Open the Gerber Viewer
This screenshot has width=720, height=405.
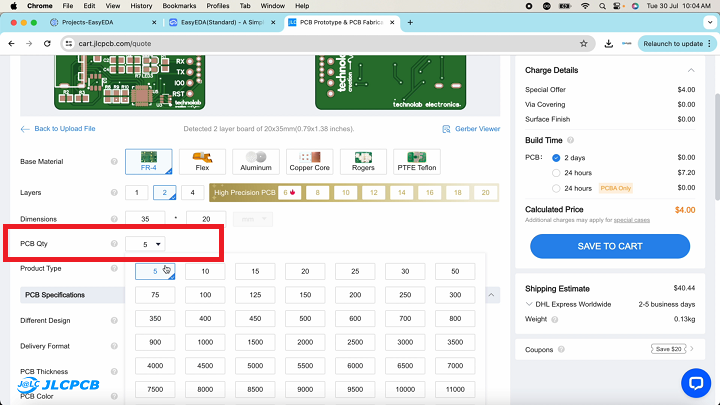pyautogui.click(x=471, y=129)
